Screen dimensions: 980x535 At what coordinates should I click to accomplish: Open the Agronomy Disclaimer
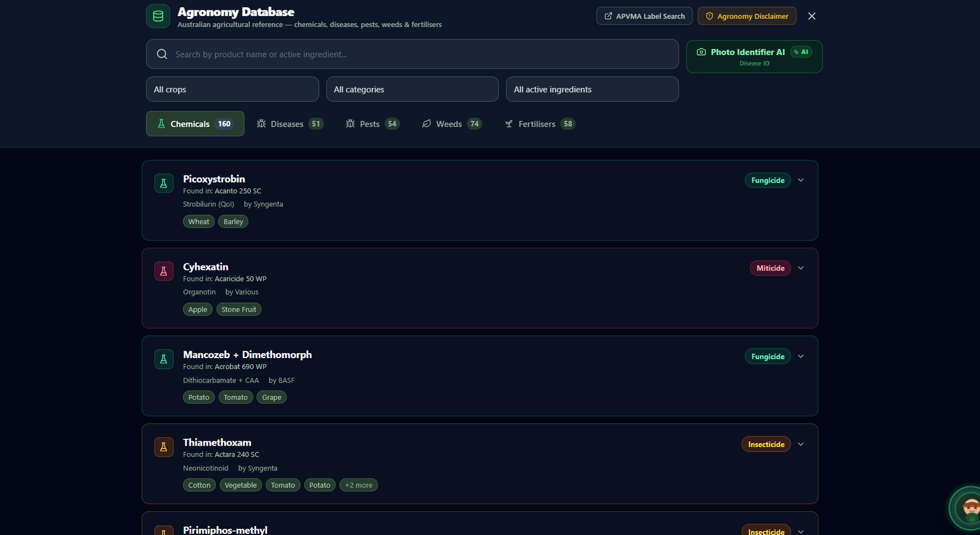tap(747, 16)
